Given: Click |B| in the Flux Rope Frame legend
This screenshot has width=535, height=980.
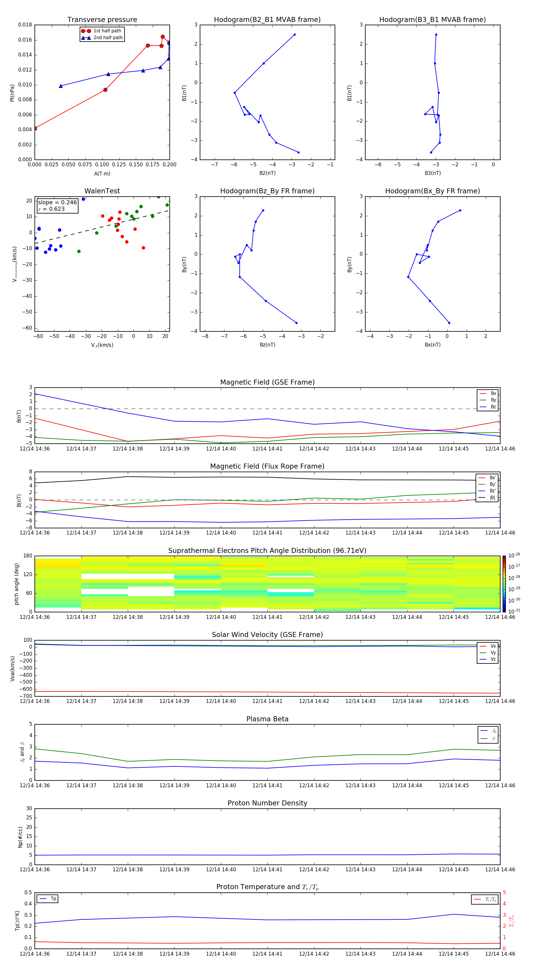Looking at the screenshot, I should pos(487,498).
